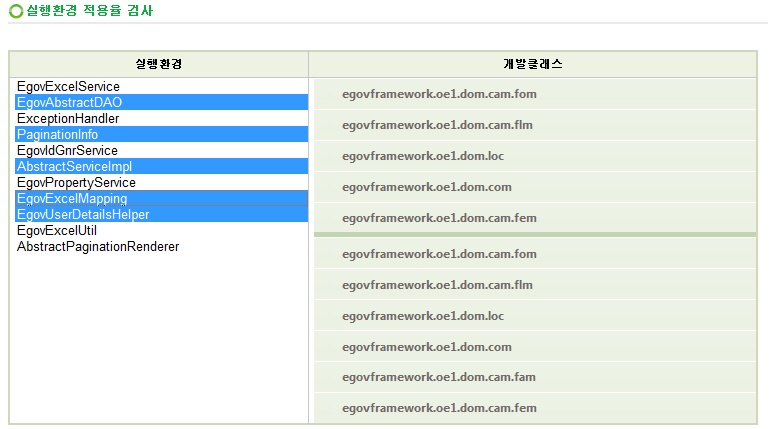Expand the first egovframework.oe1.dom.cam.fom row

pos(439,94)
